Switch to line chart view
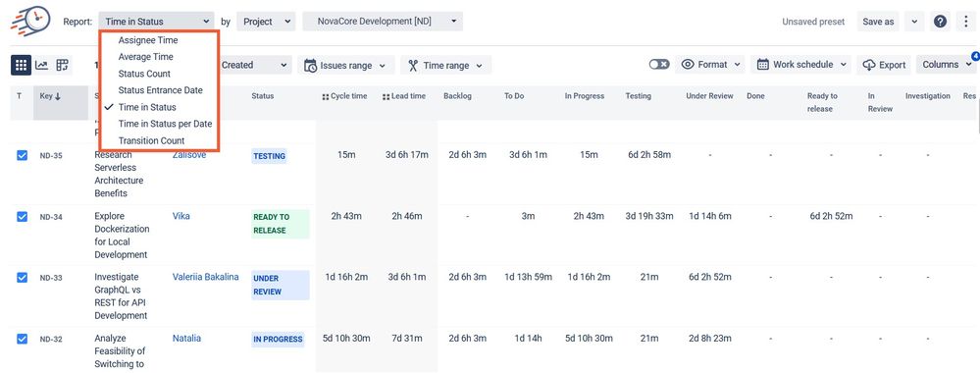The width and height of the screenshot is (980, 373). (42, 65)
